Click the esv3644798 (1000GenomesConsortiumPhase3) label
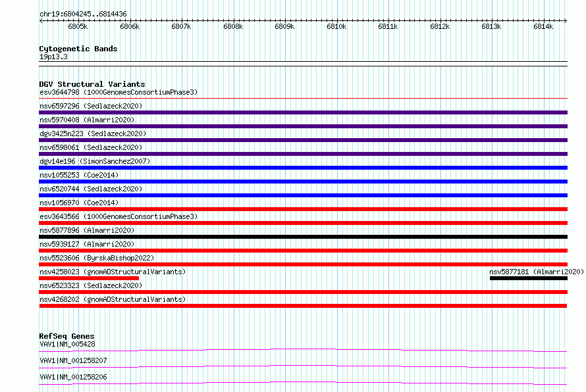The image size is (586, 392). 119,92
